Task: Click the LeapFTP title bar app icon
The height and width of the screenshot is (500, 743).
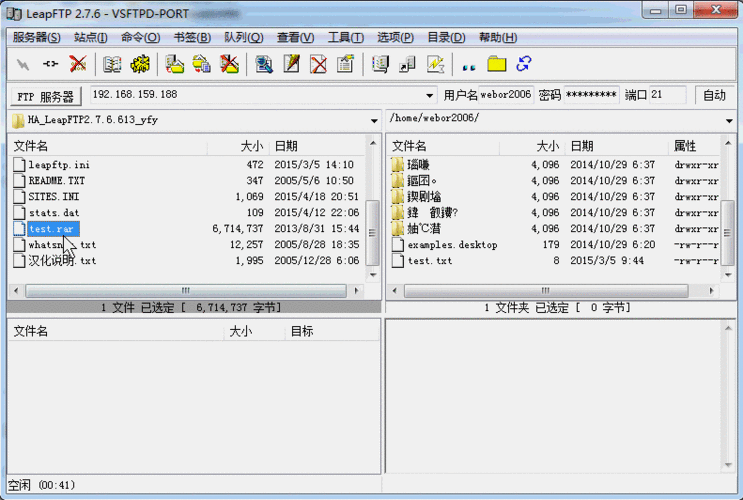Action: click(14, 13)
